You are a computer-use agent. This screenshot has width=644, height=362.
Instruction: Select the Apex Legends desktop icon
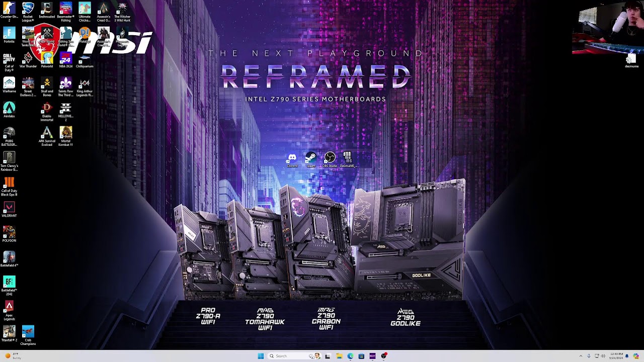[x=9, y=311]
